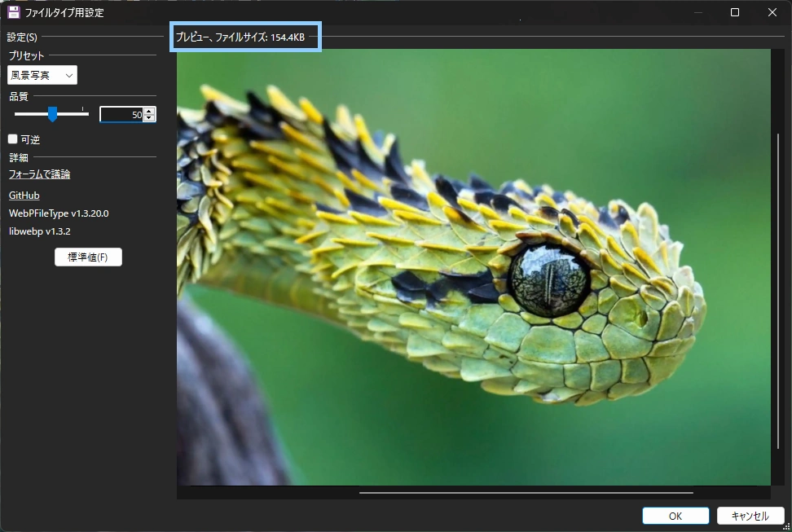
Task: Click the save disk icon in title bar
Action: click(x=14, y=12)
